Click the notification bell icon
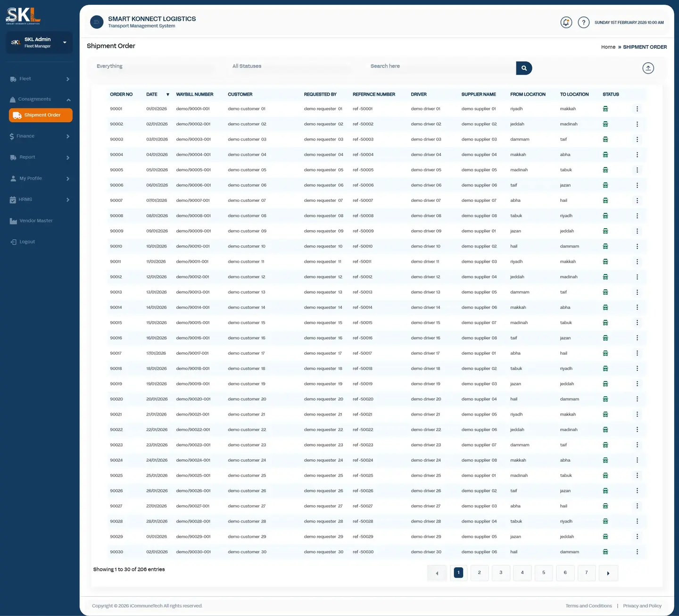The width and height of the screenshot is (679, 616). (x=566, y=22)
